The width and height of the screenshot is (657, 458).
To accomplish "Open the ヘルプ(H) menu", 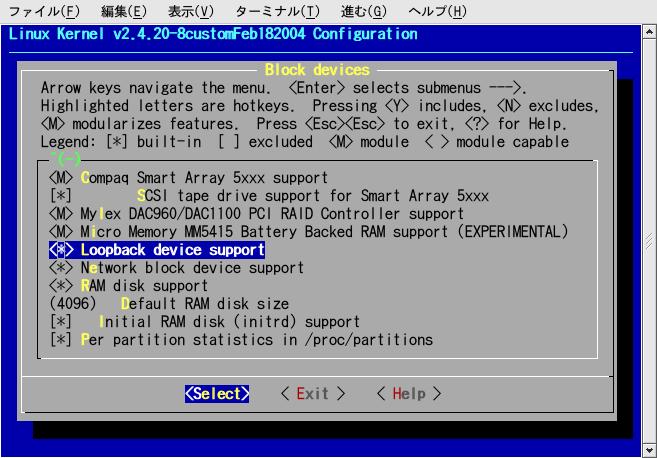I will pos(437,11).
